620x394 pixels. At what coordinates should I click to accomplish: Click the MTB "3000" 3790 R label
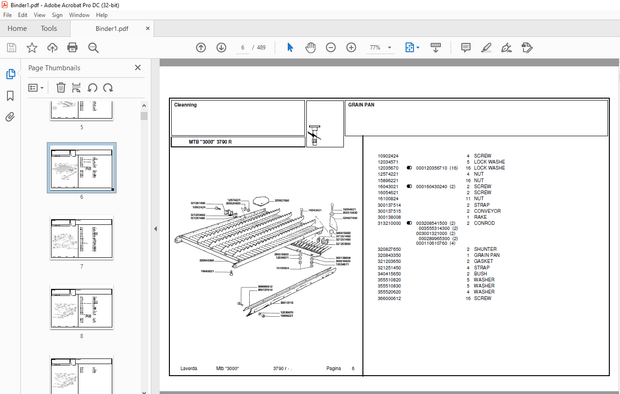pos(210,142)
